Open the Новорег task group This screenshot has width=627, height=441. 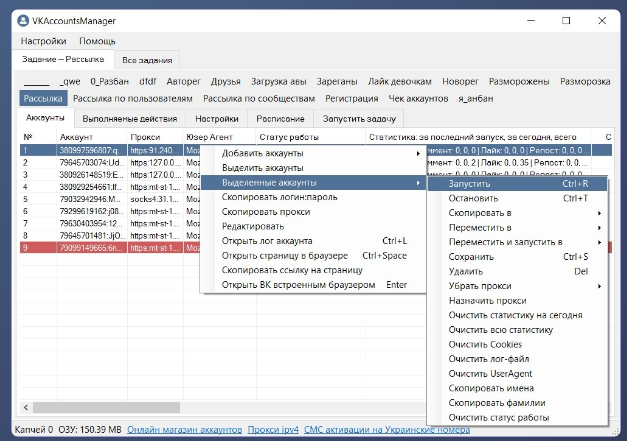pos(460,82)
